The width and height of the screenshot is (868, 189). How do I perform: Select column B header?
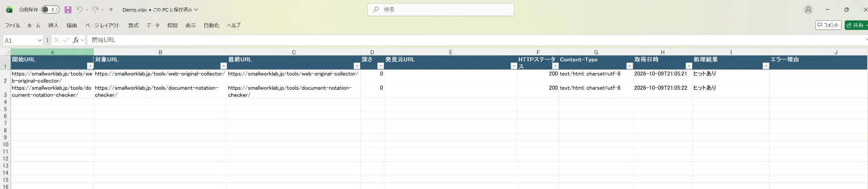point(160,52)
